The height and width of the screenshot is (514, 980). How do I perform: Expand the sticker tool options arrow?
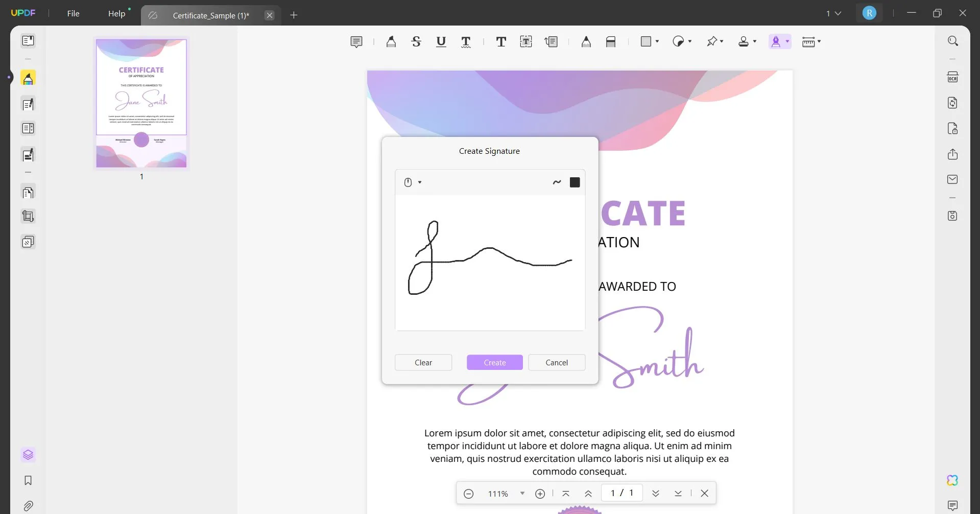coord(690,41)
